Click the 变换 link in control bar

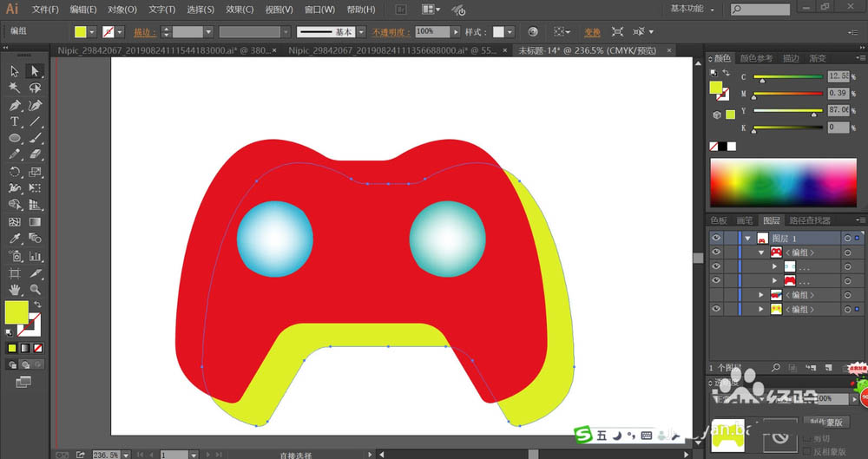(x=592, y=31)
